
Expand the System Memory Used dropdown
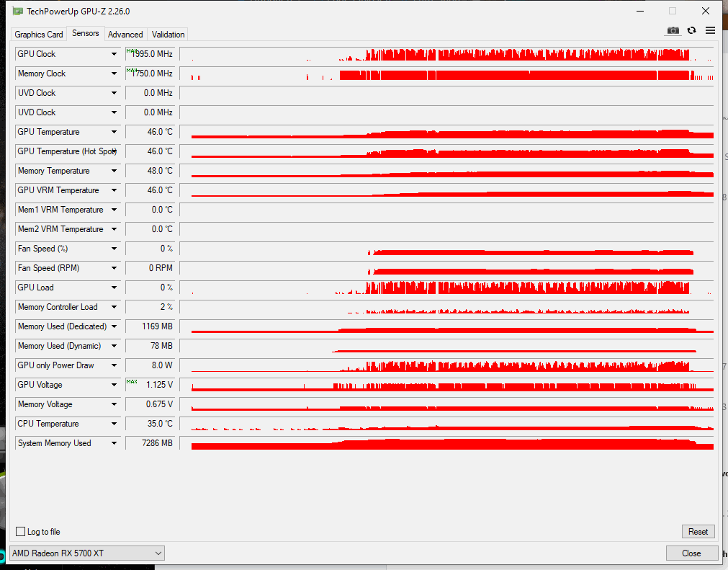coord(114,444)
